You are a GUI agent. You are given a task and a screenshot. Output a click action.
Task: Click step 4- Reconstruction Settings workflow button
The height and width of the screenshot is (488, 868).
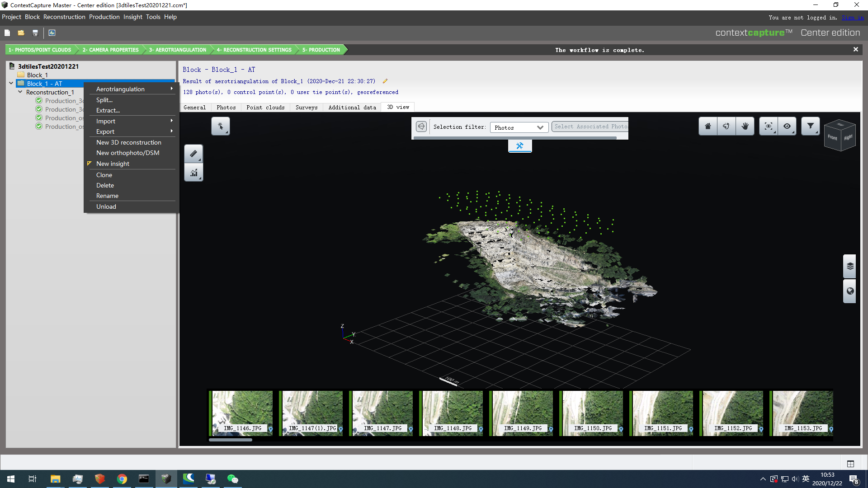(x=254, y=50)
